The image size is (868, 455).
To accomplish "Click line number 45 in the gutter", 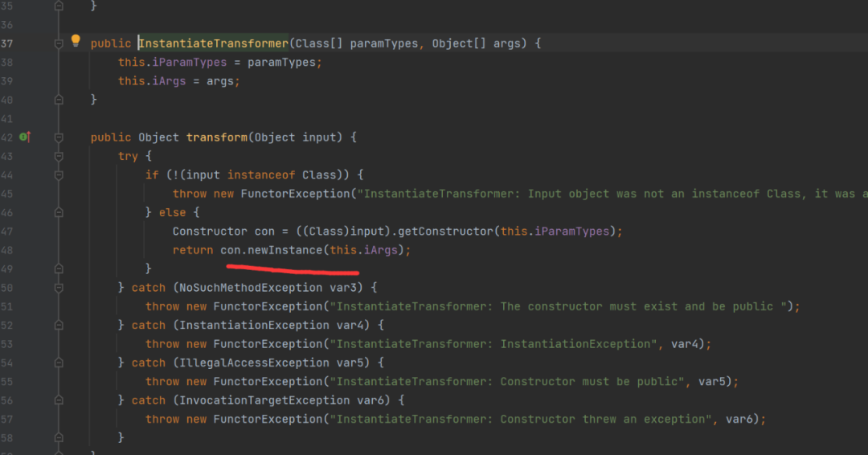I will 6,194.
